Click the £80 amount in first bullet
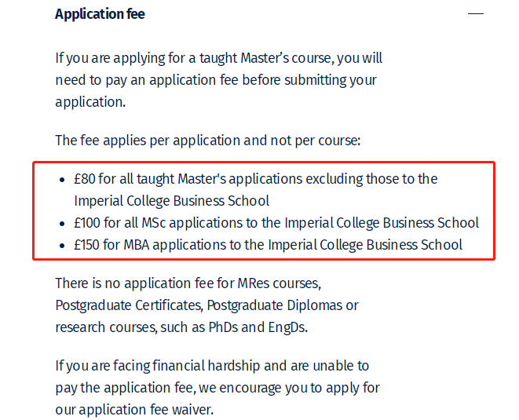 pos(85,179)
